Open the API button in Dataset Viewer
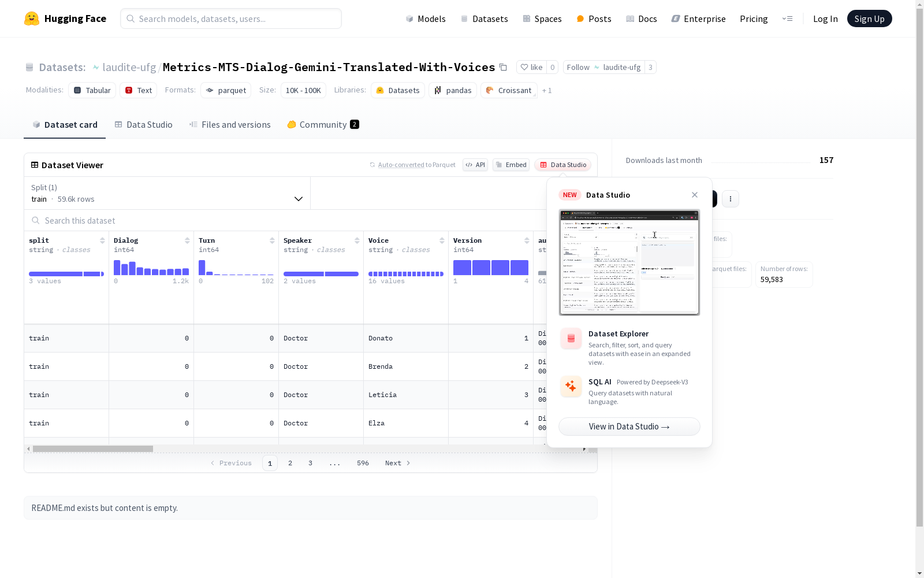This screenshot has height=578, width=924. 475,165
